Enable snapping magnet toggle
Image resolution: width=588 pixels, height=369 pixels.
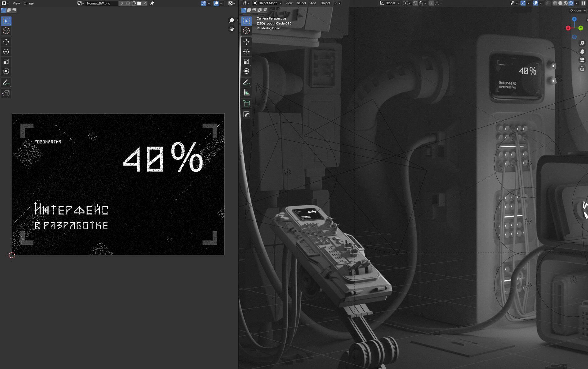pos(415,3)
